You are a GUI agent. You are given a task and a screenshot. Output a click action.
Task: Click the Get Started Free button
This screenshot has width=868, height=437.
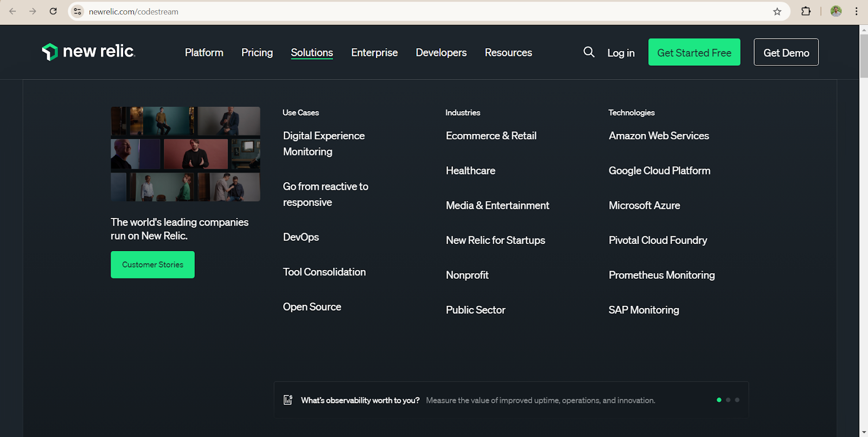pos(694,52)
